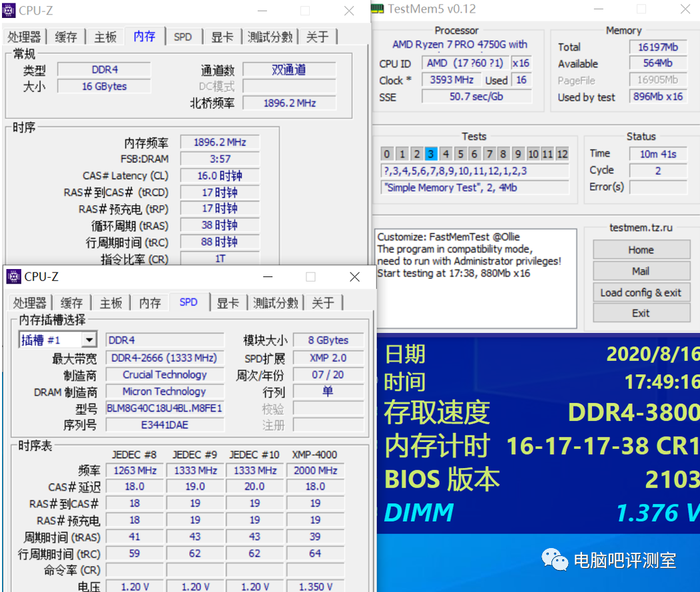The image size is (700, 592).
Task: Click the 1263 MHz JEDEC #8 frequency cell
Action: [x=135, y=471]
